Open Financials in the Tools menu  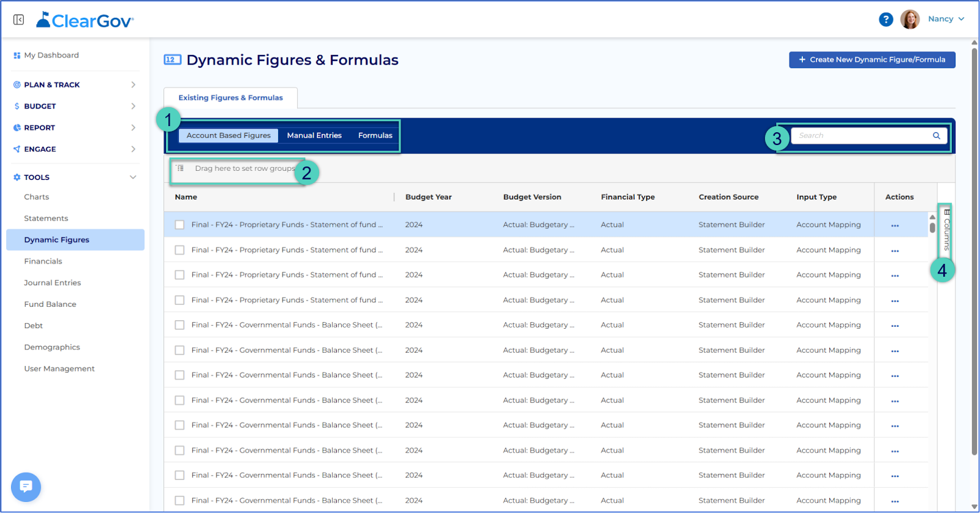[43, 261]
